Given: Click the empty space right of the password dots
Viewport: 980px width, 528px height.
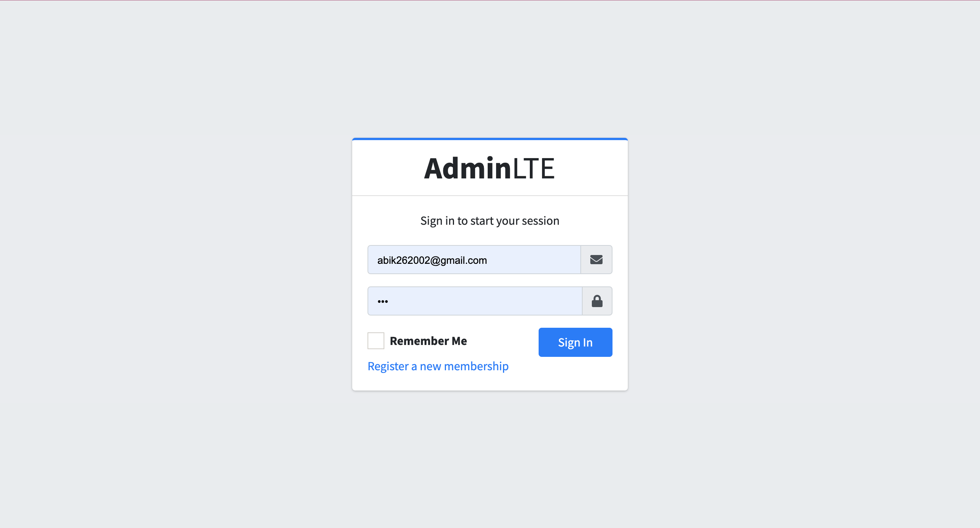Looking at the screenshot, I should click(x=485, y=301).
